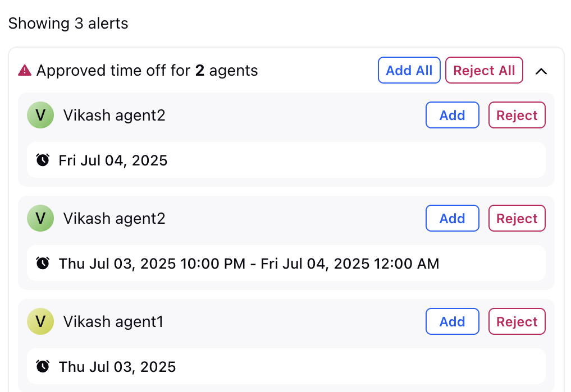This screenshot has height=392, width=571.
Task: Add Vikash agent2's 10:00 PM time off
Action: 453,218
